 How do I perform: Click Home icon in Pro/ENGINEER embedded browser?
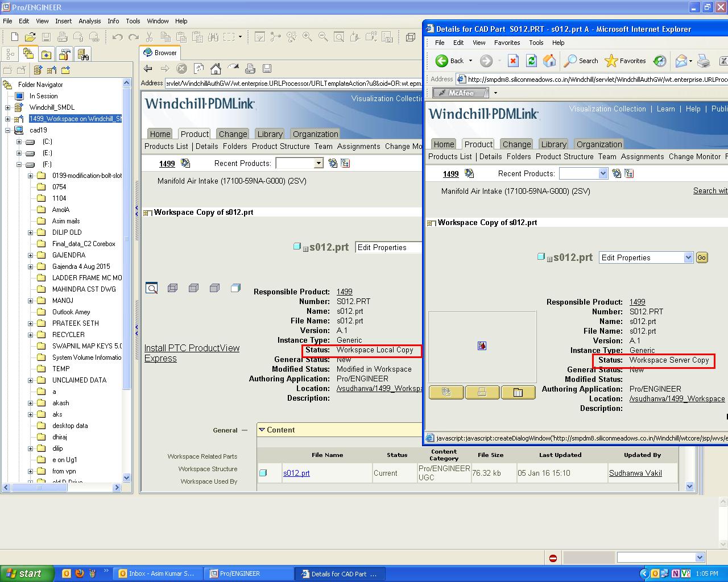216,69
